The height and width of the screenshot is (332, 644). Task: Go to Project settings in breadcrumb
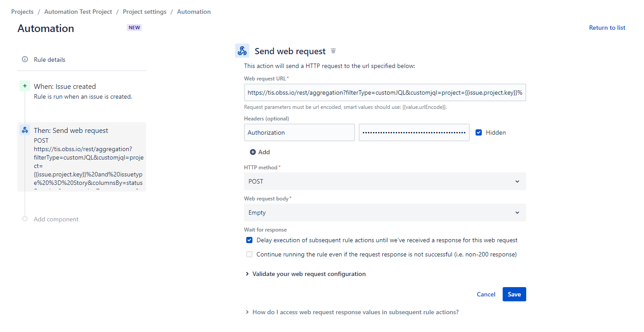pos(144,12)
